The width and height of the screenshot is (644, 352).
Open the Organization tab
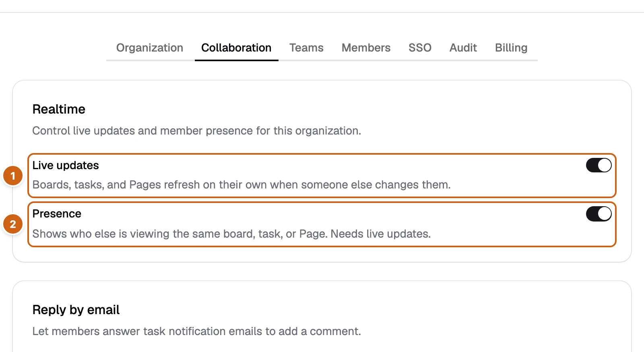coord(150,48)
